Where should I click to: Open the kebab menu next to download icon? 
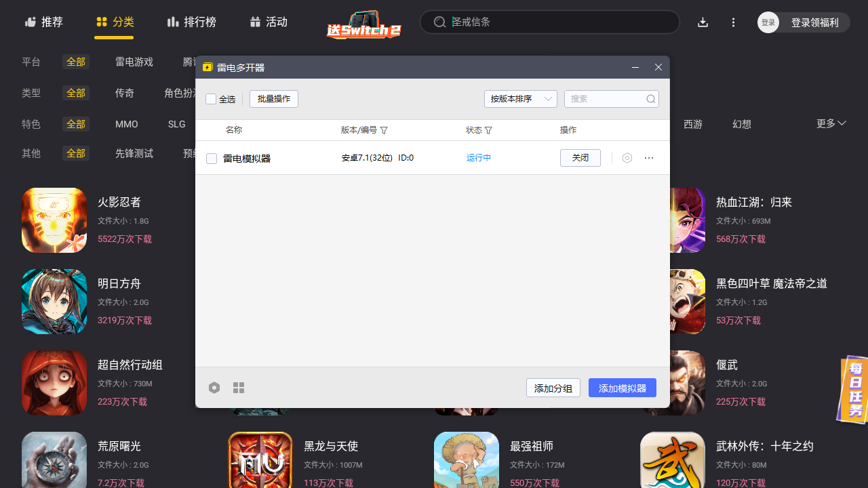tap(733, 22)
